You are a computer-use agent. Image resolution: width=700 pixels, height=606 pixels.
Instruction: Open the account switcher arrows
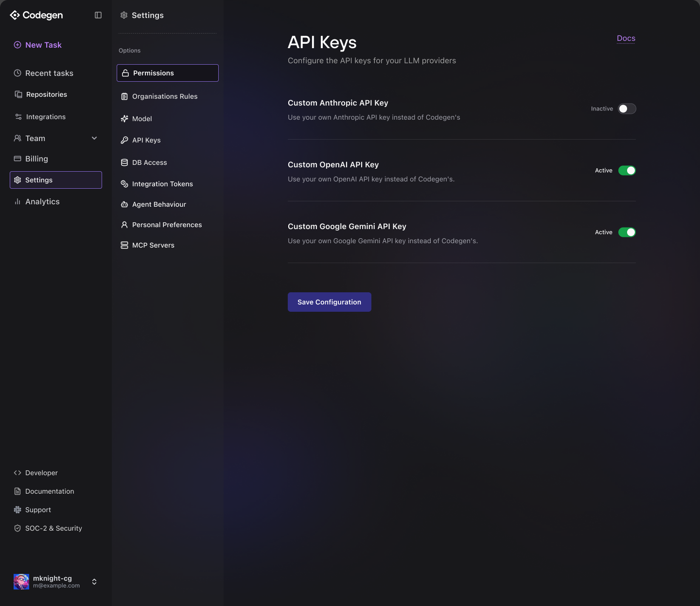(94, 582)
